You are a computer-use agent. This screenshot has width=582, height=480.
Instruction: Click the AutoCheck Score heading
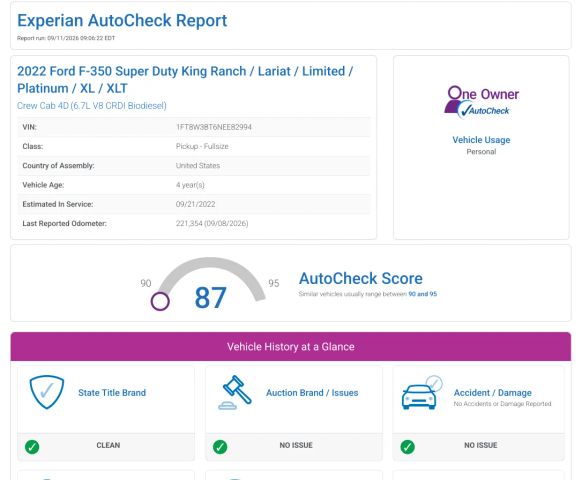pos(361,278)
